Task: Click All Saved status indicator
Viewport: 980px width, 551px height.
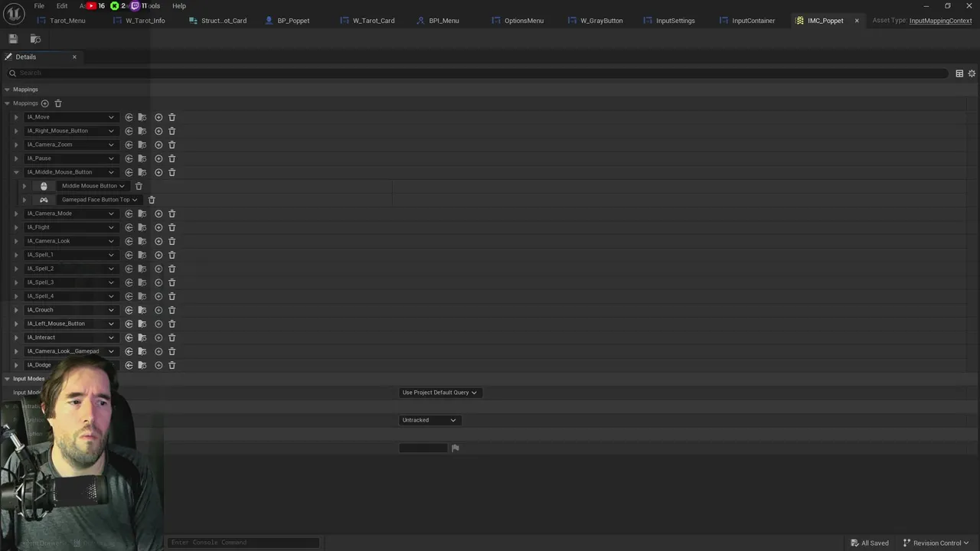Action: point(868,543)
